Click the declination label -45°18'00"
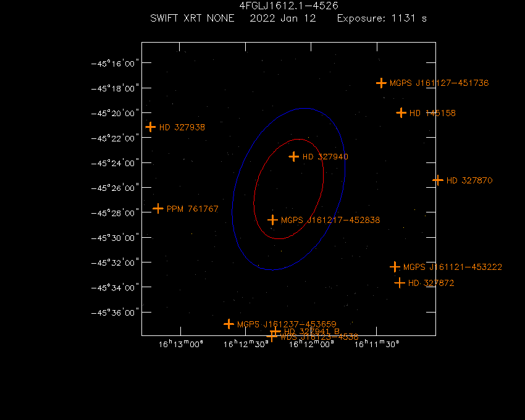This screenshot has width=525, height=420. (x=115, y=88)
